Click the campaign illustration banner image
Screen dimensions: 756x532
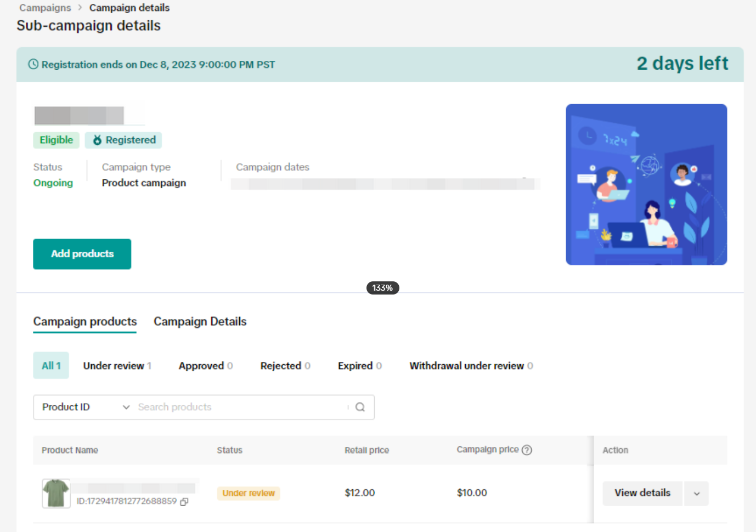[x=646, y=184]
